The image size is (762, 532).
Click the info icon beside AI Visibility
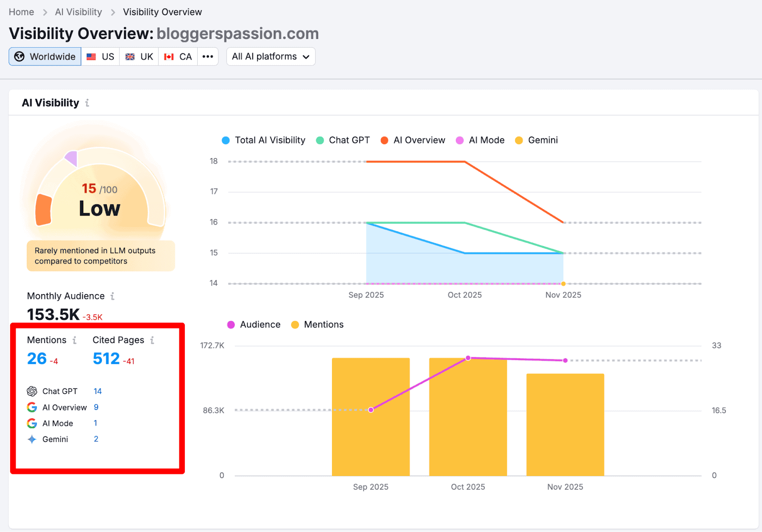click(87, 103)
